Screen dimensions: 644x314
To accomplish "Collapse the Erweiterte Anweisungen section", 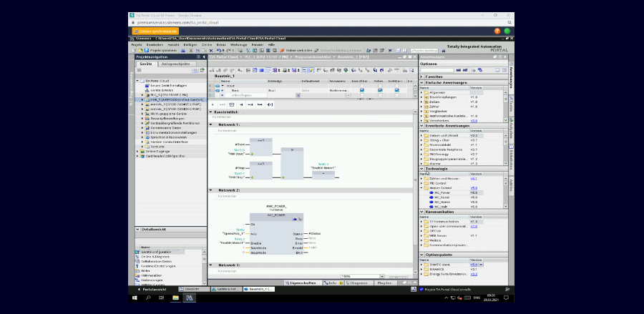I will point(421,126).
